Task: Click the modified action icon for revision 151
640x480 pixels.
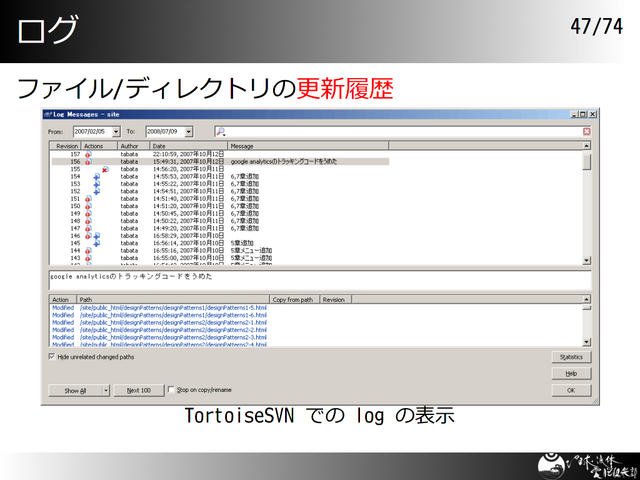Action: pyautogui.click(x=88, y=199)
